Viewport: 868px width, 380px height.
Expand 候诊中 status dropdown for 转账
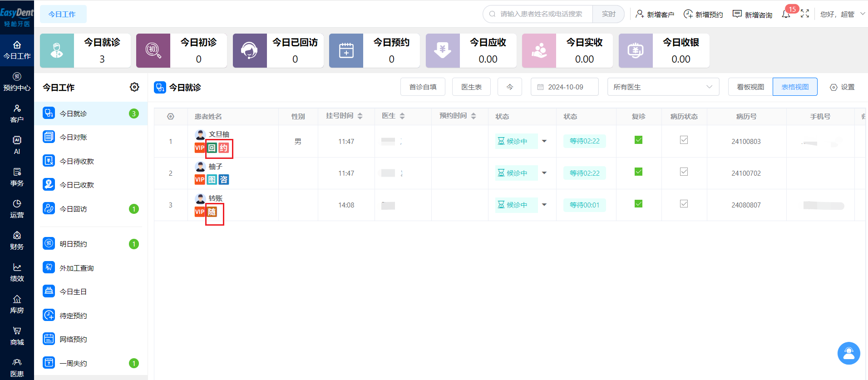(x=544, y=205)
